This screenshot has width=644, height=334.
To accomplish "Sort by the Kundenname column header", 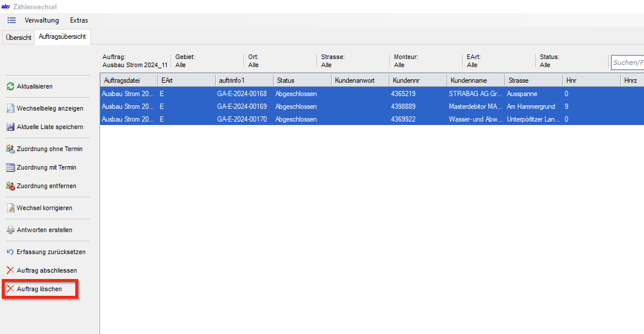I will 475,80.
